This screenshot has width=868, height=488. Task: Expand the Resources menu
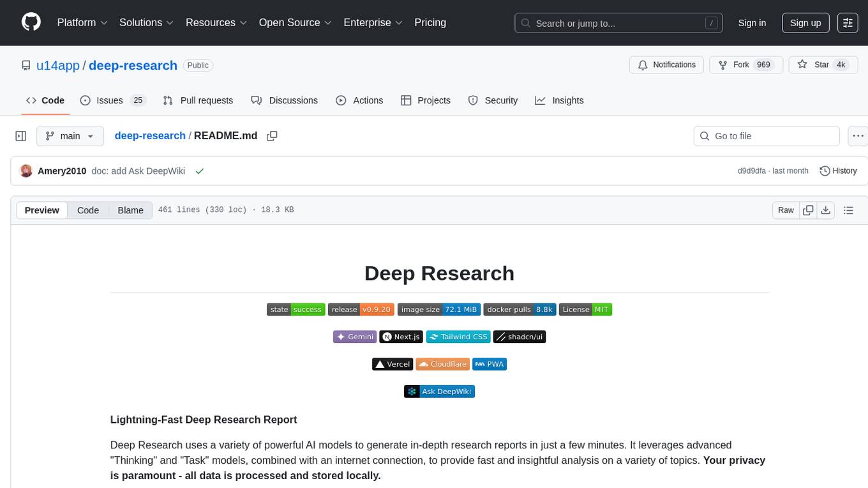click(216, 22)
